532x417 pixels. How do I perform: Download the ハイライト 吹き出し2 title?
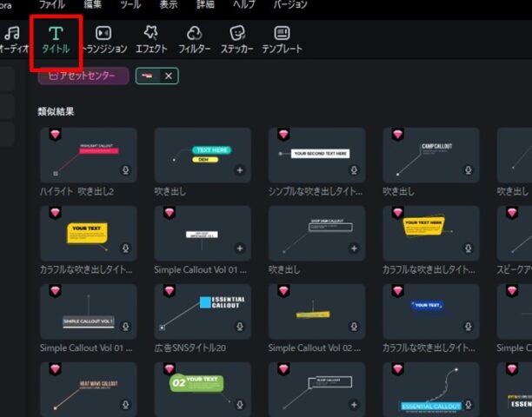point(125,170)
